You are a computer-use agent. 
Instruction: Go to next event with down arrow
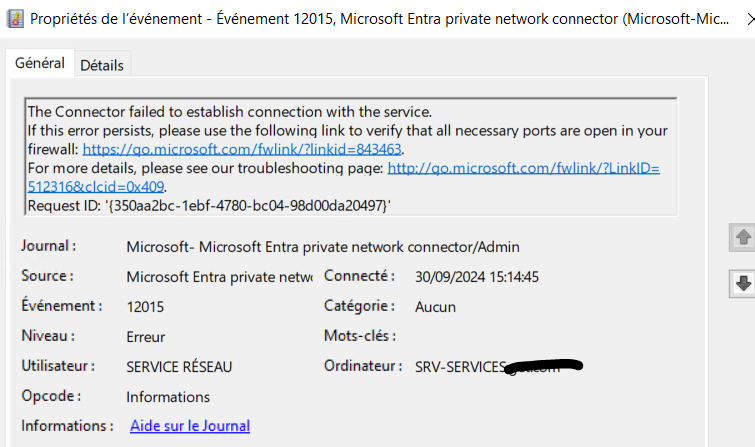pyautogui.click(x=742, y=284)
